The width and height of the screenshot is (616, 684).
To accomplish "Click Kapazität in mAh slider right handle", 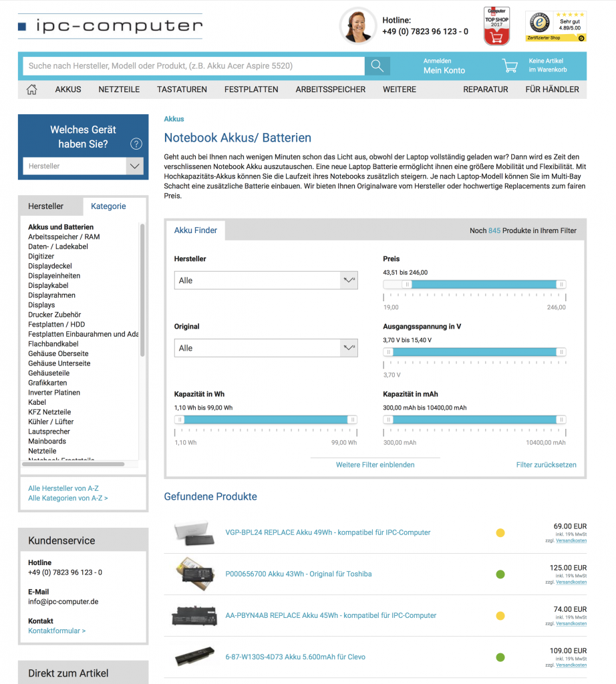I will (x=561, y=419).
